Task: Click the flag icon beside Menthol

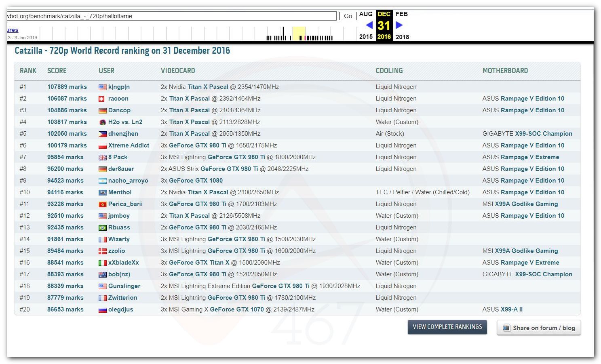Action: [x=102, y=192]
